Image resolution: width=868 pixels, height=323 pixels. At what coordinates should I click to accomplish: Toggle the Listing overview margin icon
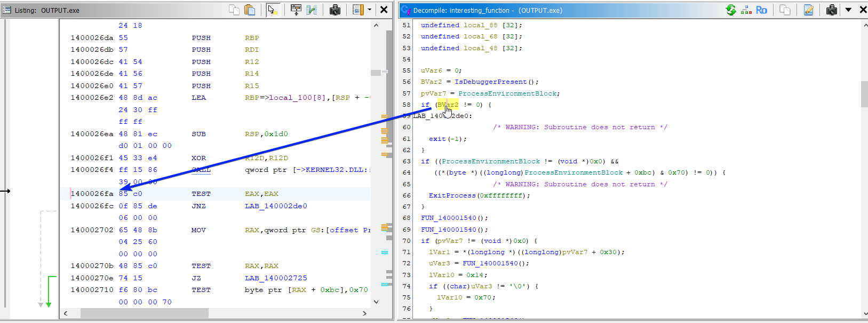[x=358, y=10]
